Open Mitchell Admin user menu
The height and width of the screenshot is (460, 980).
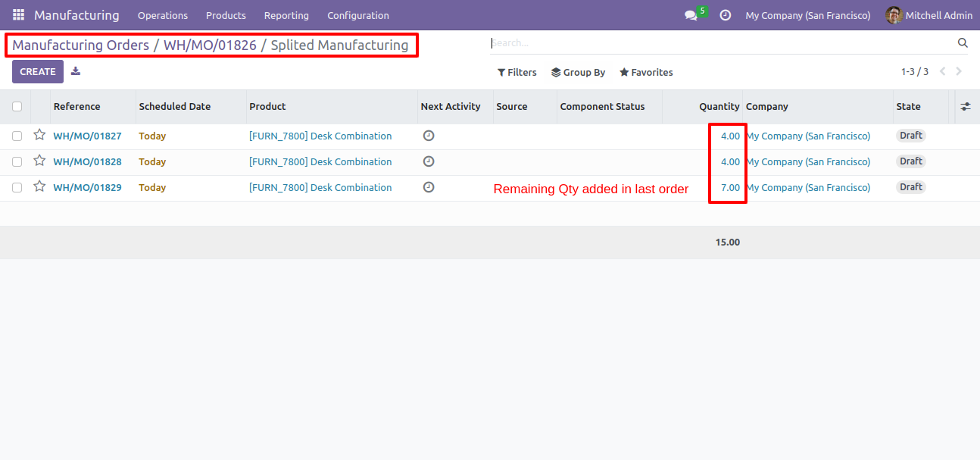pyautogui.click(x=929, y=15)
